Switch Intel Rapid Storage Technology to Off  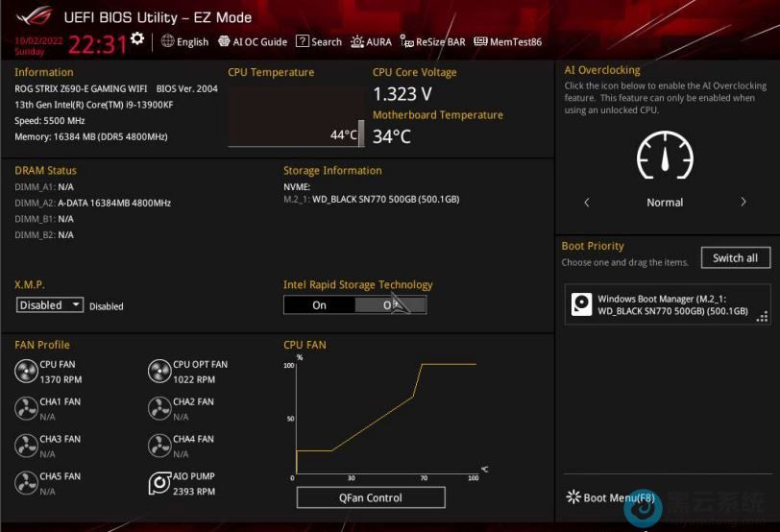[x=389, y=305]
